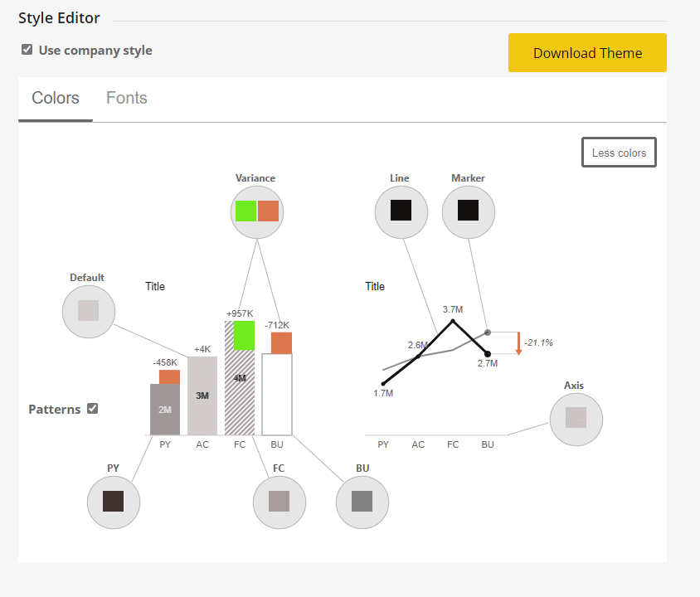Click the white outlined BU bar
Viewport: 700px width, 597px height.
pyautogui.click(x=277, y=395)
